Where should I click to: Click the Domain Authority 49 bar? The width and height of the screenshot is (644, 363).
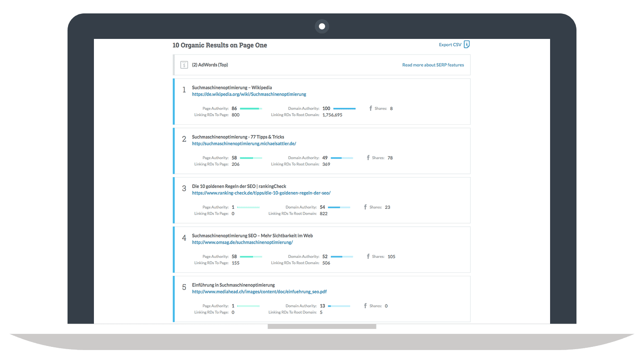click(x=342, y=158)
